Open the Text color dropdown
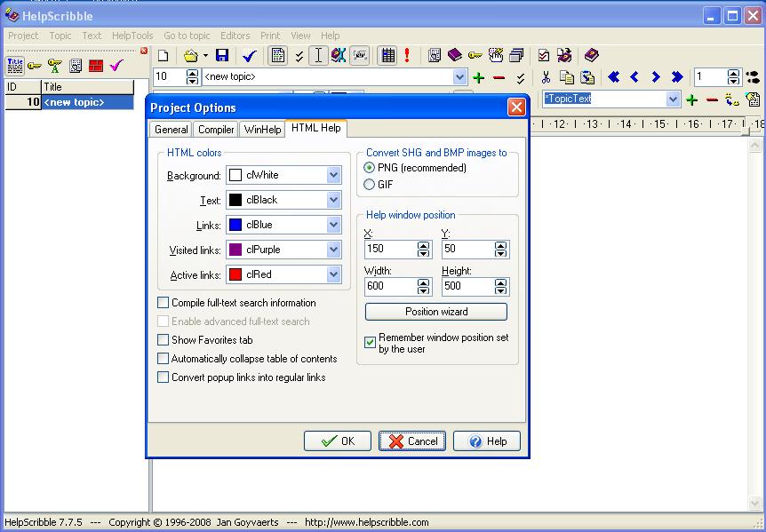The image size is (766, 532). [333, 200]
